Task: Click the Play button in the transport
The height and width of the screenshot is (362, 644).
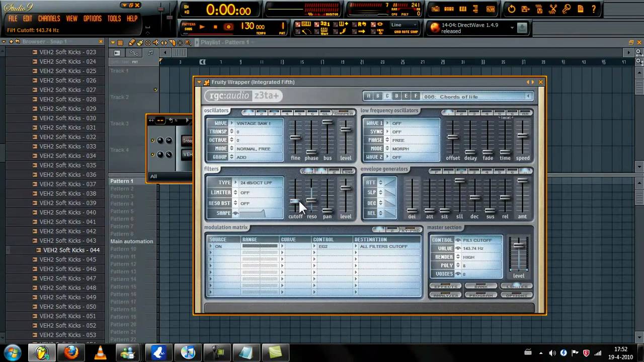Action: [202, 27]
